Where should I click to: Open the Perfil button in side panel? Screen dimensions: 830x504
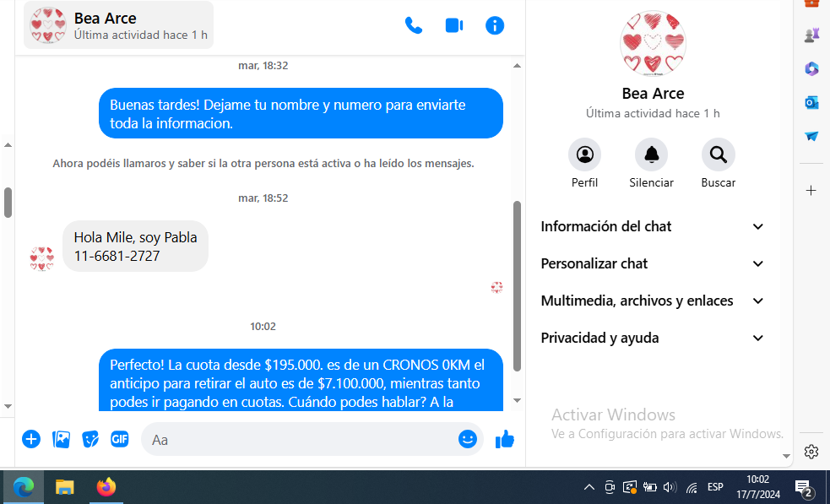click(584, 154)
